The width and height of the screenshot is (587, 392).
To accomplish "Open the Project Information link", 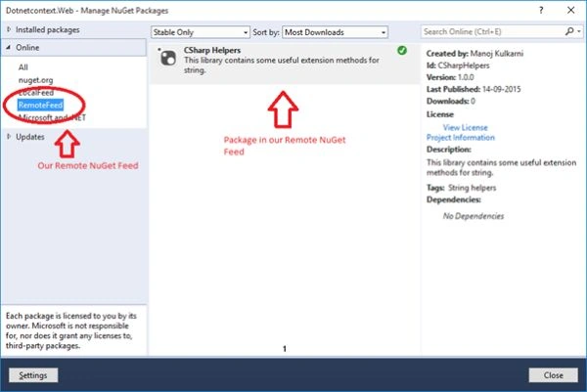I will [461, 137].
